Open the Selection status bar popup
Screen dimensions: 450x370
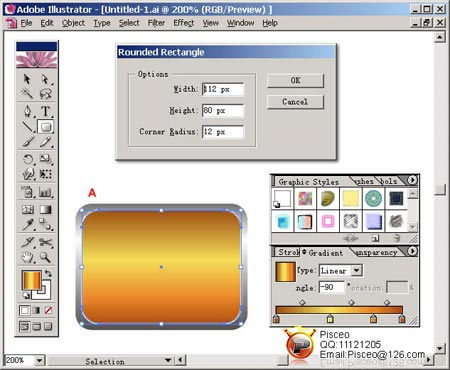tap(168, 360)
